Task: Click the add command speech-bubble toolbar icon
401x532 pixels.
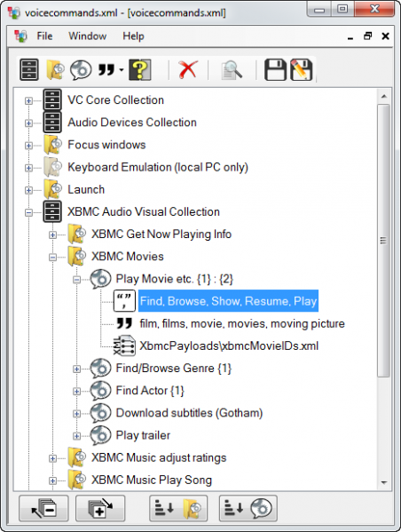Action: click(81, 69)
